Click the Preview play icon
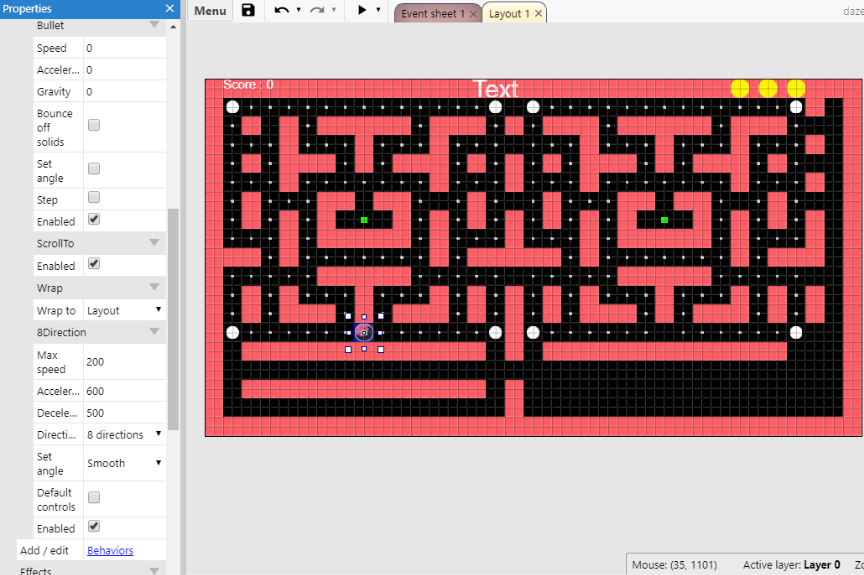 coord(362,10)
